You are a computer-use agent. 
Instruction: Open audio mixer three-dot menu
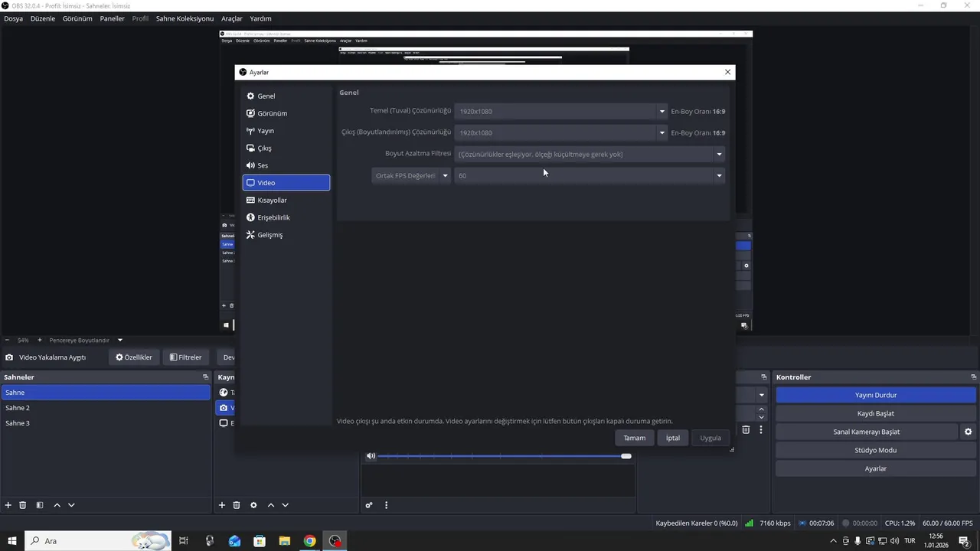pos(386,505)
